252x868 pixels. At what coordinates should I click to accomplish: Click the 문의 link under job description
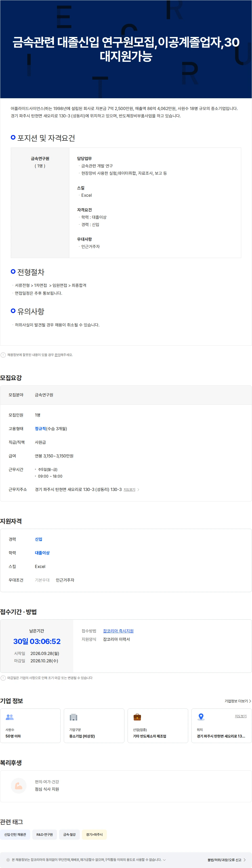coord(57,355)
